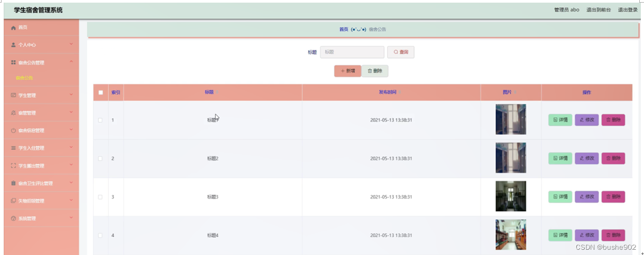Expand the 个人中心 chevron

click(x=71, y=44)
